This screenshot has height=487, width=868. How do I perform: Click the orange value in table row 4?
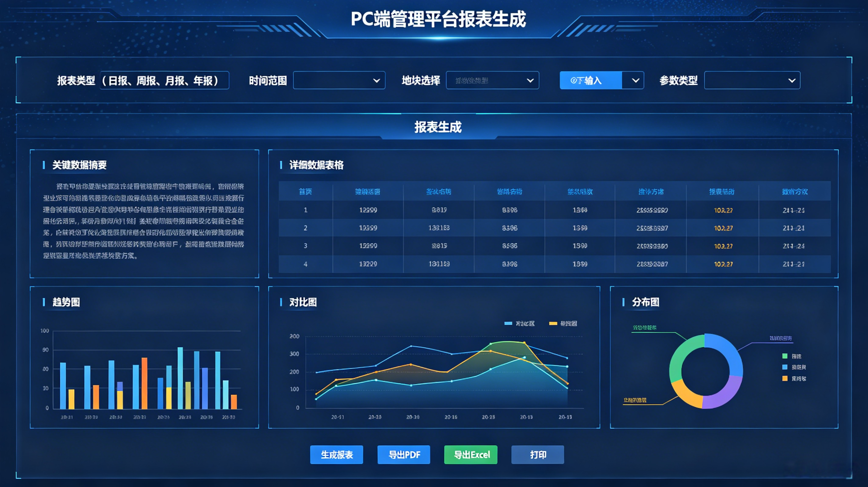pos(723,264)
